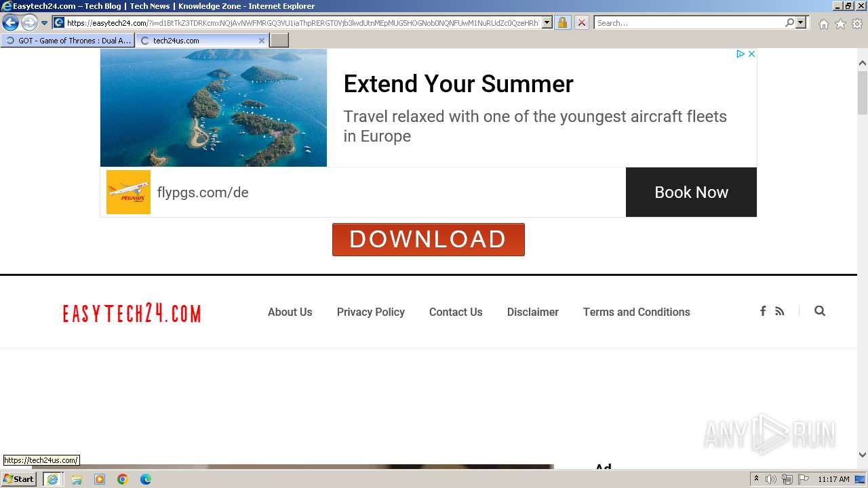
Task: Click the Action Center flag icon
Action: pos(804,479)
